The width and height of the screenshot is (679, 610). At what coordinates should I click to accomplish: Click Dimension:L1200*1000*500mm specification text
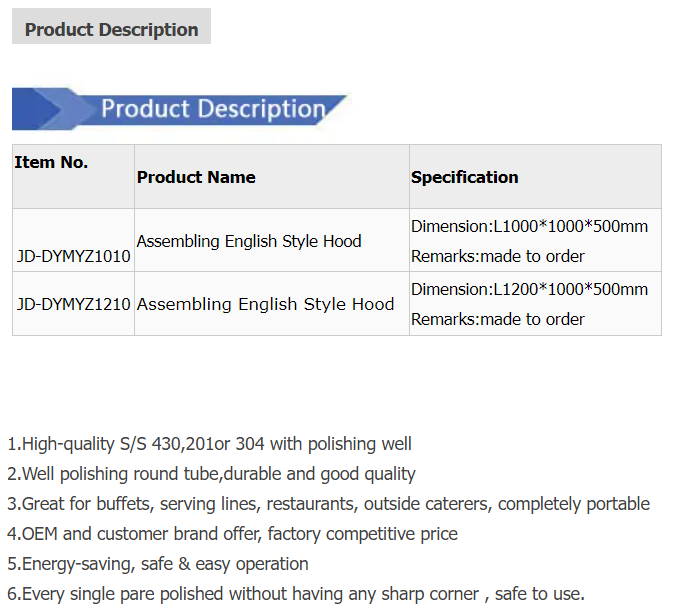[529, 289]
